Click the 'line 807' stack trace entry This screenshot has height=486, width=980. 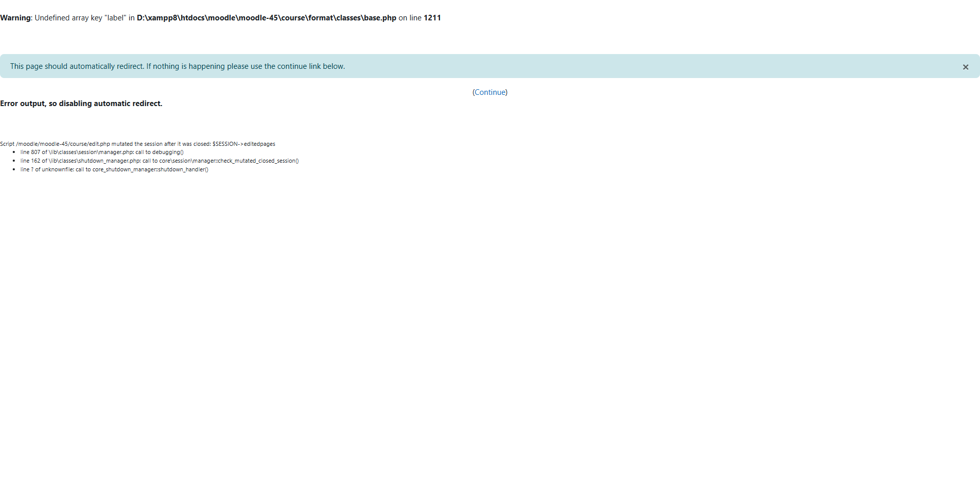30,152
